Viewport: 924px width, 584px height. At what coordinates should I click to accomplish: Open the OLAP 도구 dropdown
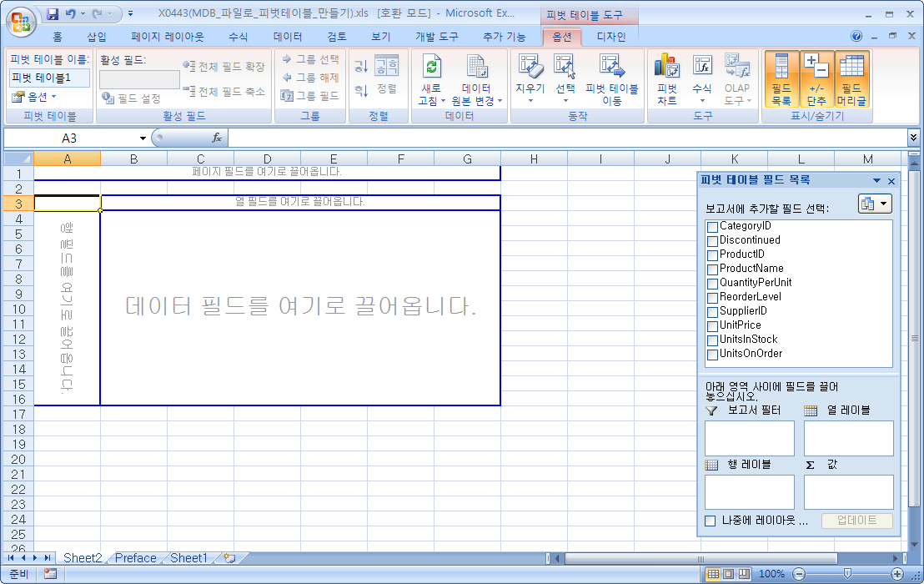tap(737, 79)
